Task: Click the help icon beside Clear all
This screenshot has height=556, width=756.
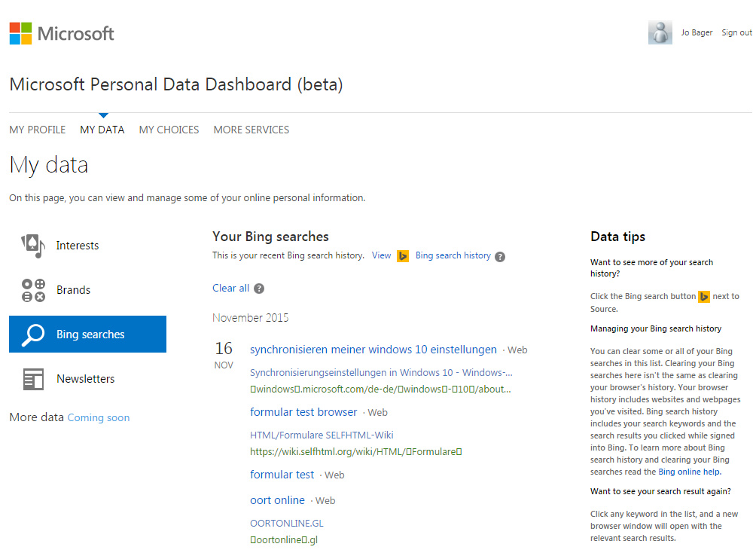Action: 259,289
